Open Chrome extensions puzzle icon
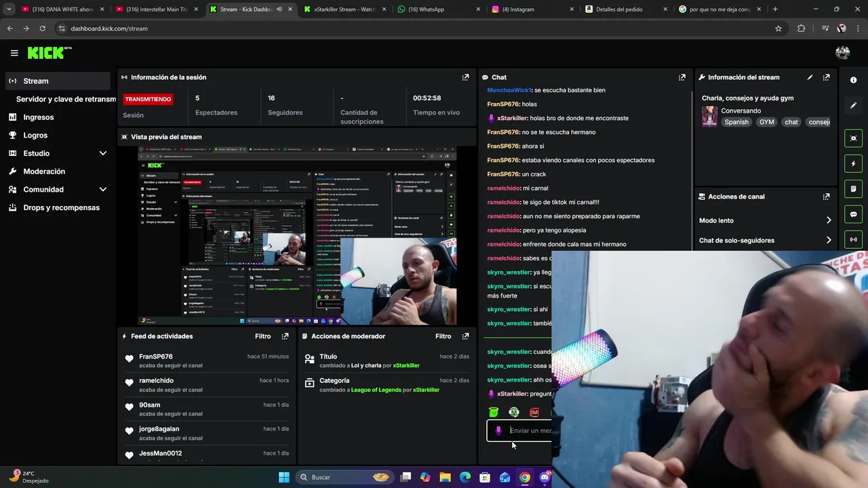The image size is (868, 488). coord(802,28)
